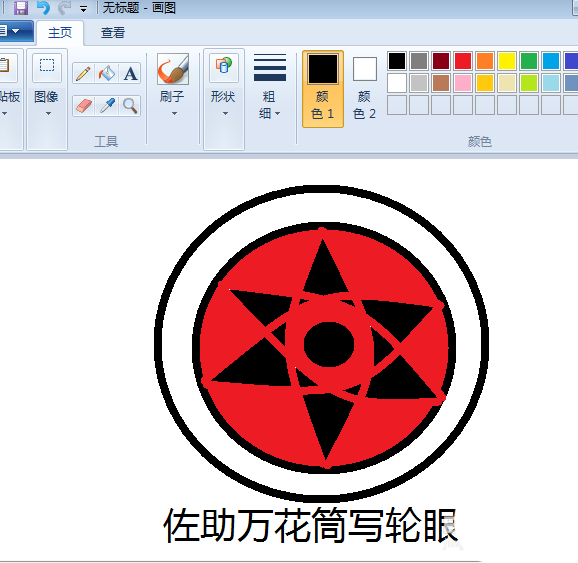The image size is (578, 563).
Task: Click the Redo arrow icon
Action: [65, 8]
